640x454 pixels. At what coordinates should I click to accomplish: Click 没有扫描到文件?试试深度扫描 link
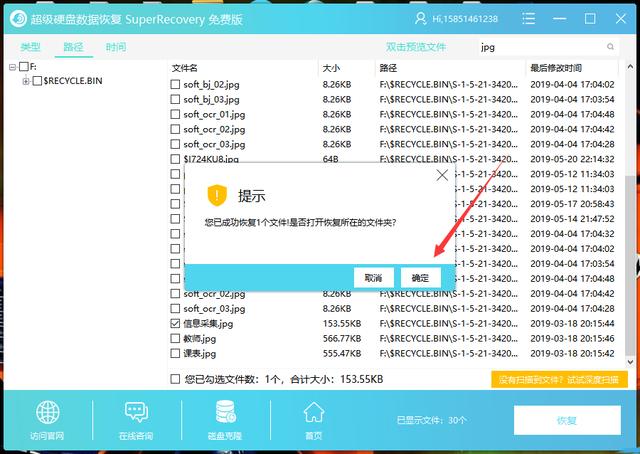click(559, 380)
